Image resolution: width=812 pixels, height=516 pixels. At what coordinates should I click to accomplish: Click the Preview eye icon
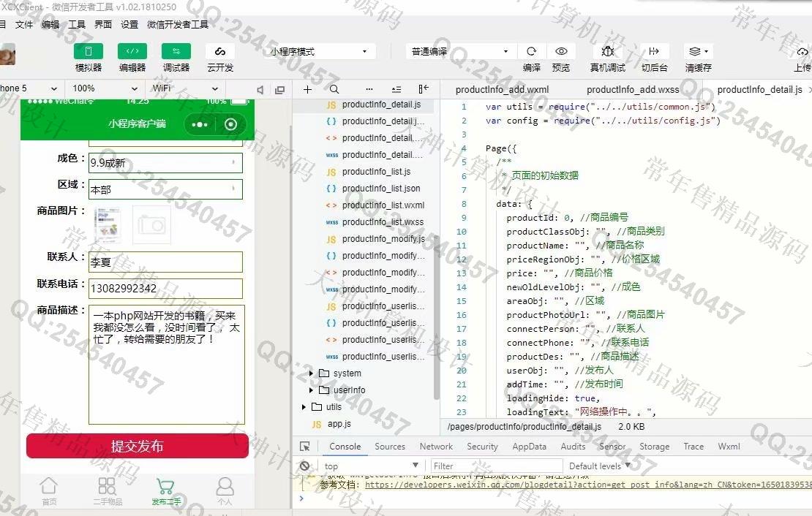pyautogui.click(x=561, y=52)
